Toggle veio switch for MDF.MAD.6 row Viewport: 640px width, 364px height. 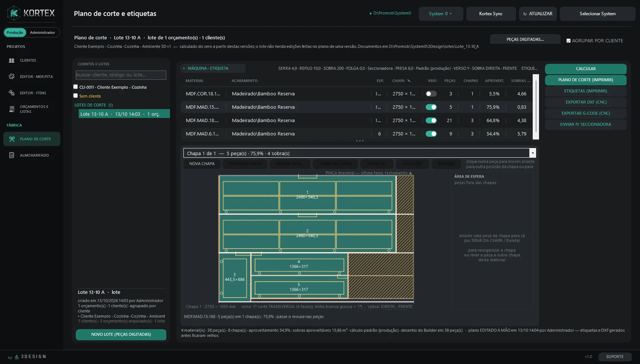pyautogui.click(x=431, y=134)
